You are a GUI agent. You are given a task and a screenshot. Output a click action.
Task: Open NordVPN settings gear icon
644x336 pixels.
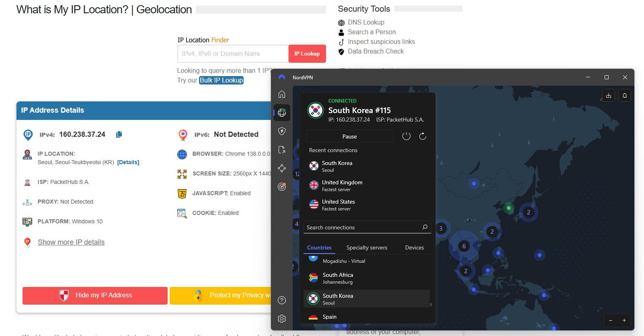coord(282,319)
